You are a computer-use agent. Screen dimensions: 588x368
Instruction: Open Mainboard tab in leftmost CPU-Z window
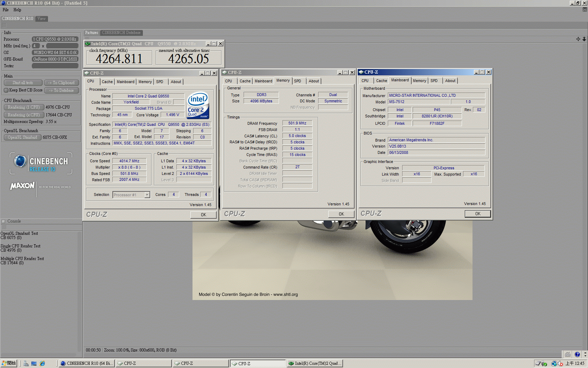click(125, 82)
